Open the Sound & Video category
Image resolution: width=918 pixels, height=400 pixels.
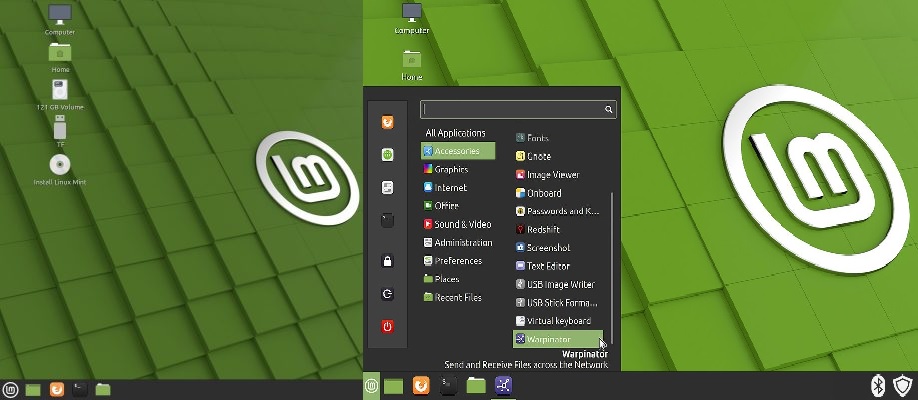[458, 224]
